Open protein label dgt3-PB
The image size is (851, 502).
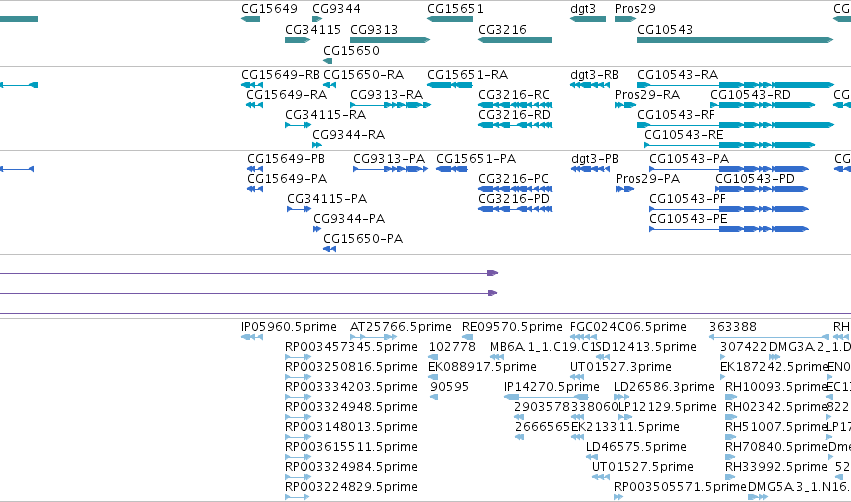pos(595,158)
